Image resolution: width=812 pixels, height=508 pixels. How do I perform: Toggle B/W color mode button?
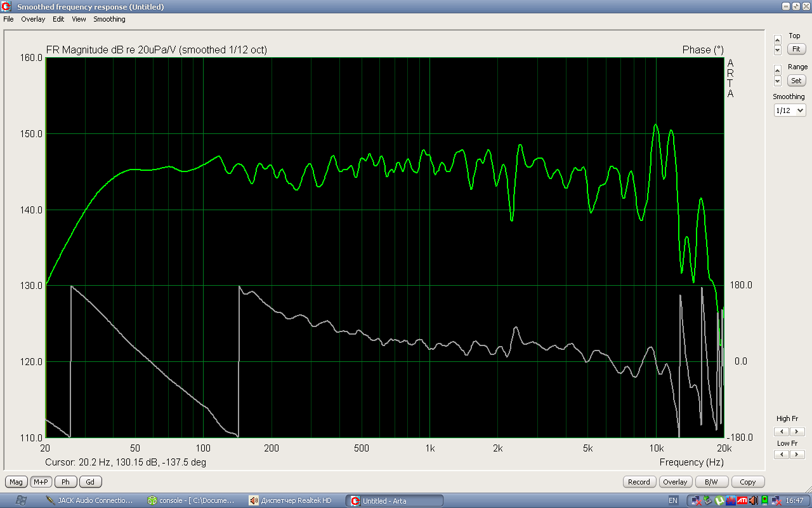coord(712,482)
